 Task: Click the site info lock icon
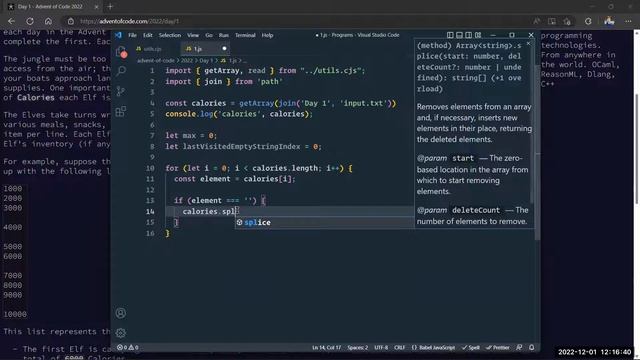pos(71,21)
